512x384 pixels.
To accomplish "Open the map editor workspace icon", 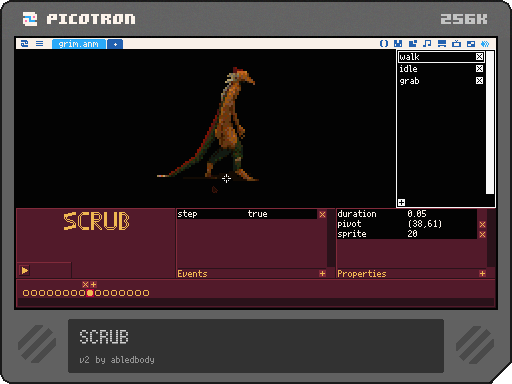I will click(413, 44).
